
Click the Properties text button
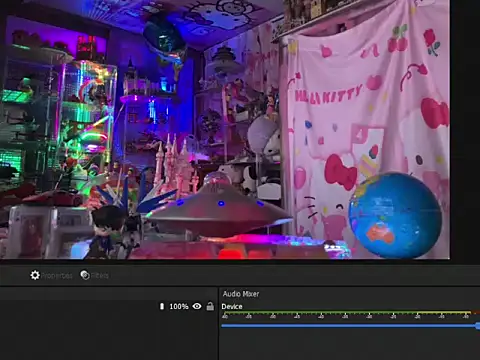[57, 276]
